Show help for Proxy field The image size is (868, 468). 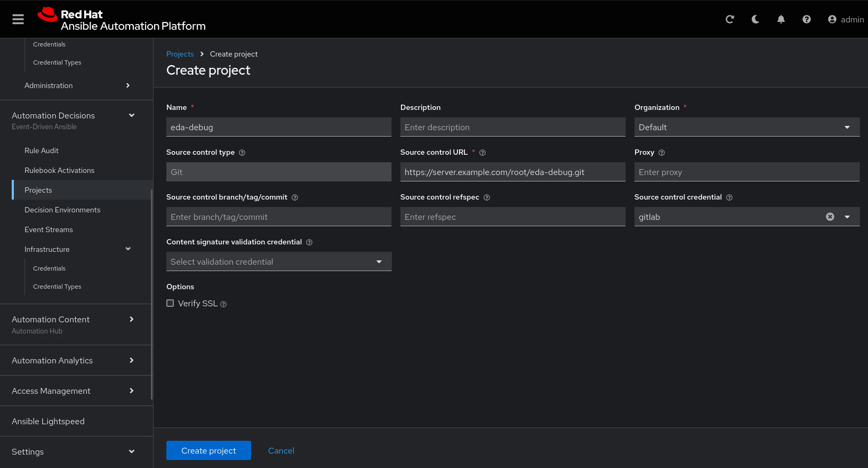pyautogui.click(x=662, y=153)
